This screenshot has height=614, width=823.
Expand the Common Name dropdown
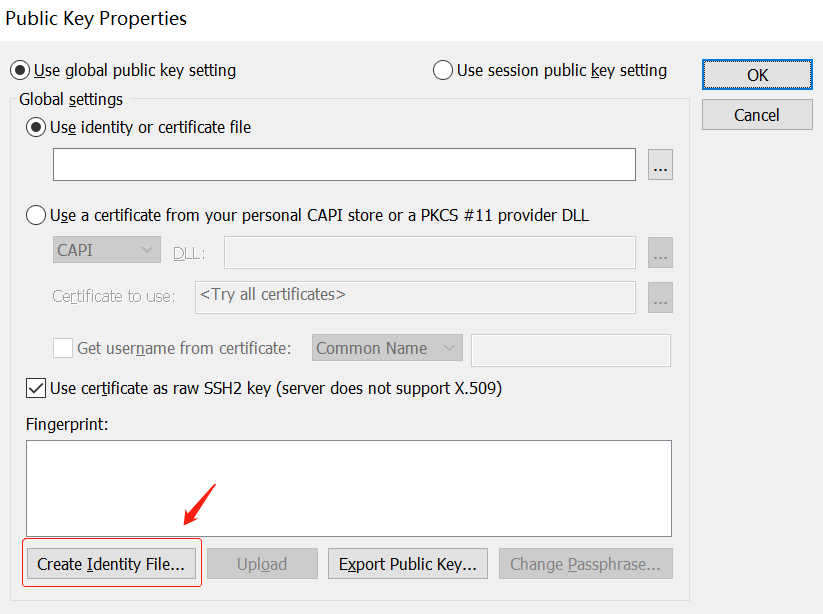pyautogui.click(x=387, y=348)
